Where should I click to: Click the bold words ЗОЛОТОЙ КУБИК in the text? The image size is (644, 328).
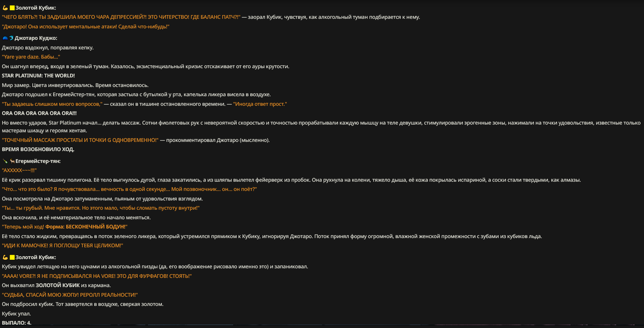(x=58, y=285)
